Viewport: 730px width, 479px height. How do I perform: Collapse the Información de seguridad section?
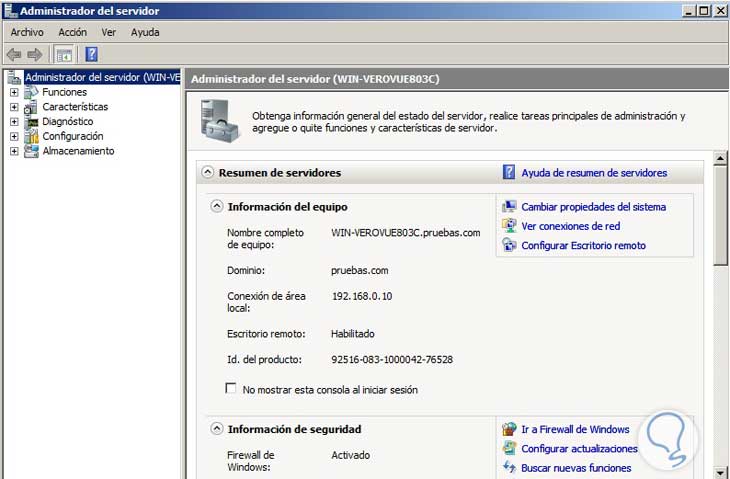click(x=216, y=429)
